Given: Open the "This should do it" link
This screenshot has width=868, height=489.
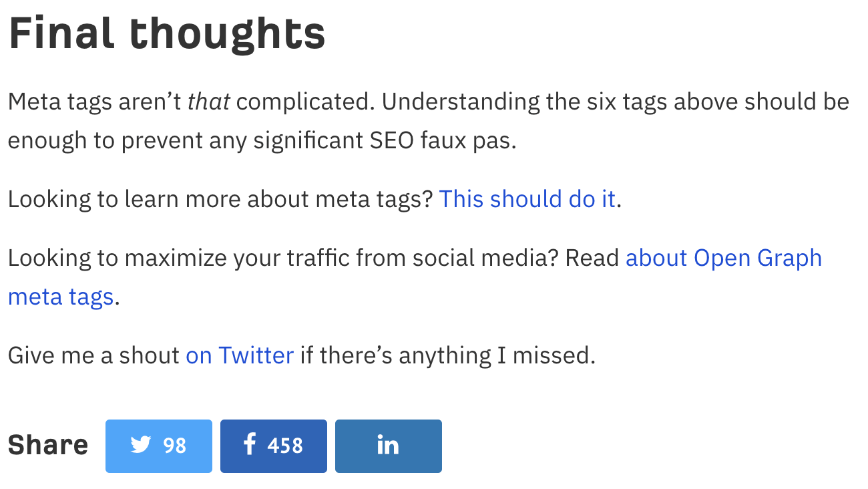Looking at the screenshot, I should pos(527,199).
